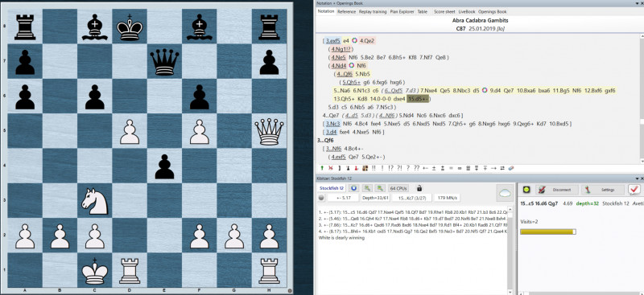The width and height of the screenshot is (644, 295).
Task: Click the move 3.Nc3 variation
Action: (333, 124)
